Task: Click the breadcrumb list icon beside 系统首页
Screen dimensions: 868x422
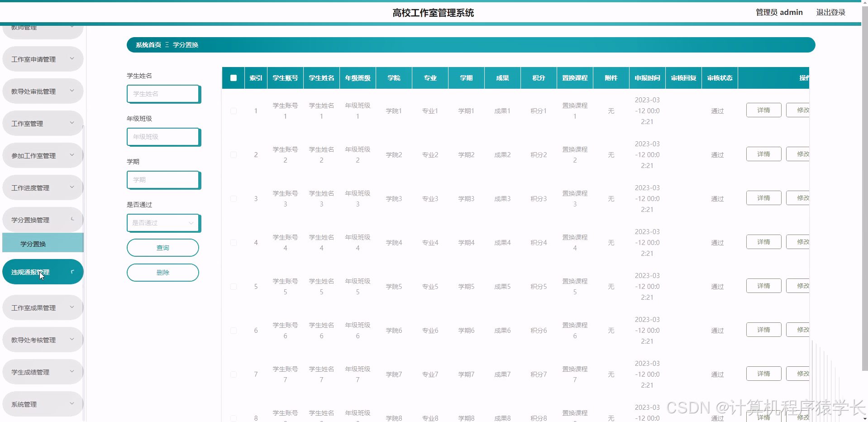Action: click(x=167, y=45)
